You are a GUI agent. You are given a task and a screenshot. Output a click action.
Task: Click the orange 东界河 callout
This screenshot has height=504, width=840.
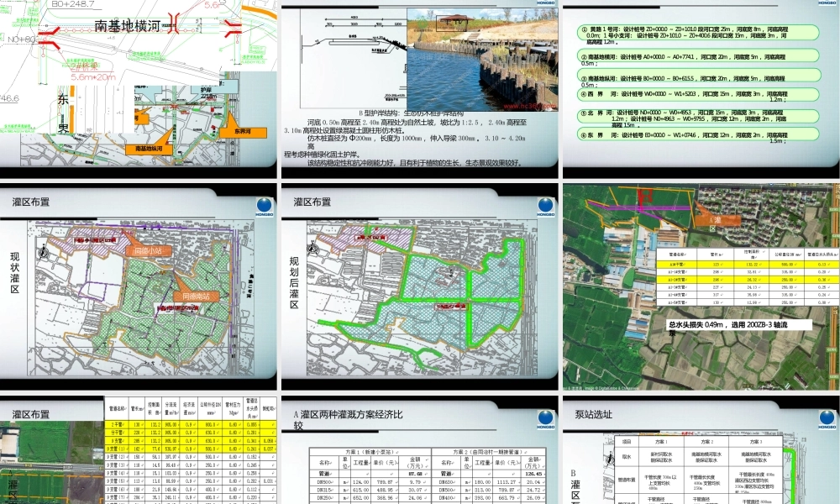(x=243, y=132)
